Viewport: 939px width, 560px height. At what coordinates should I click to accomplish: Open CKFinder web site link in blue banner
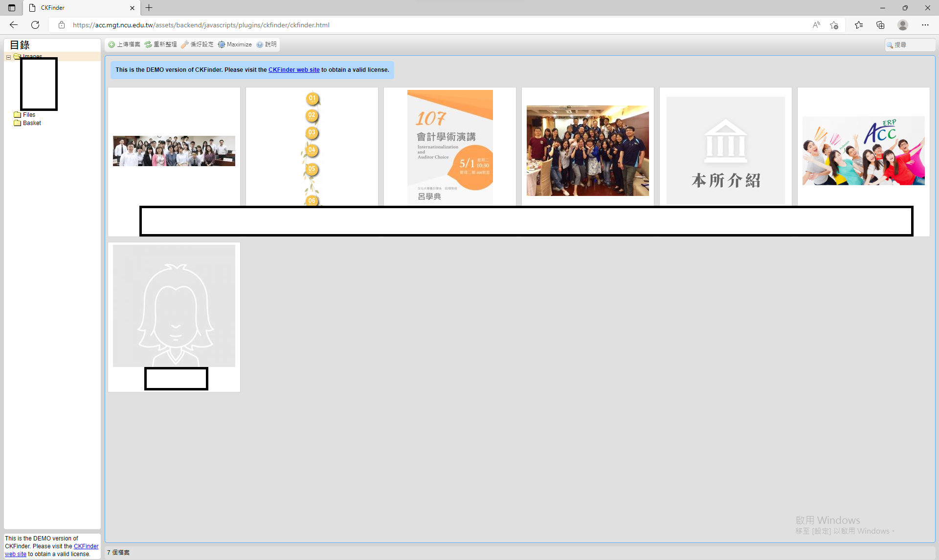[x=294, y=70]
